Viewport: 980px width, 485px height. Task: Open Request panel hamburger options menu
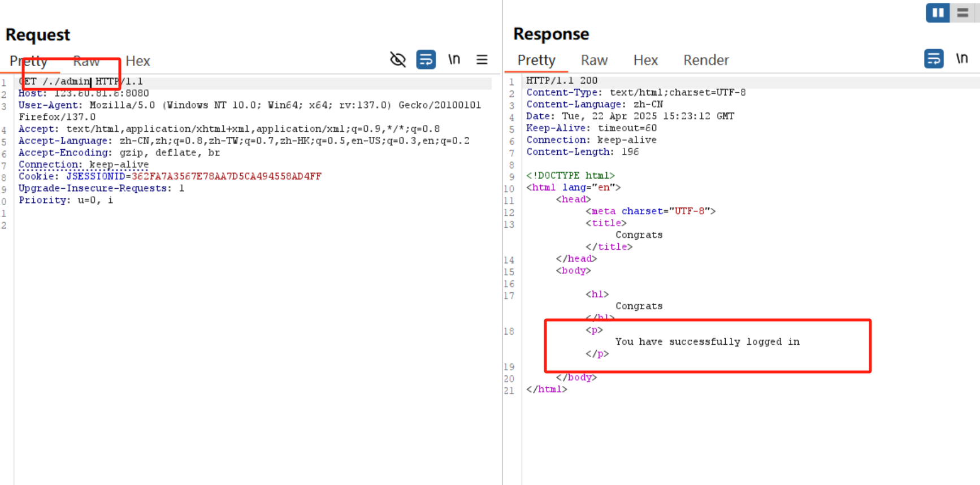(x=482, y=59)
